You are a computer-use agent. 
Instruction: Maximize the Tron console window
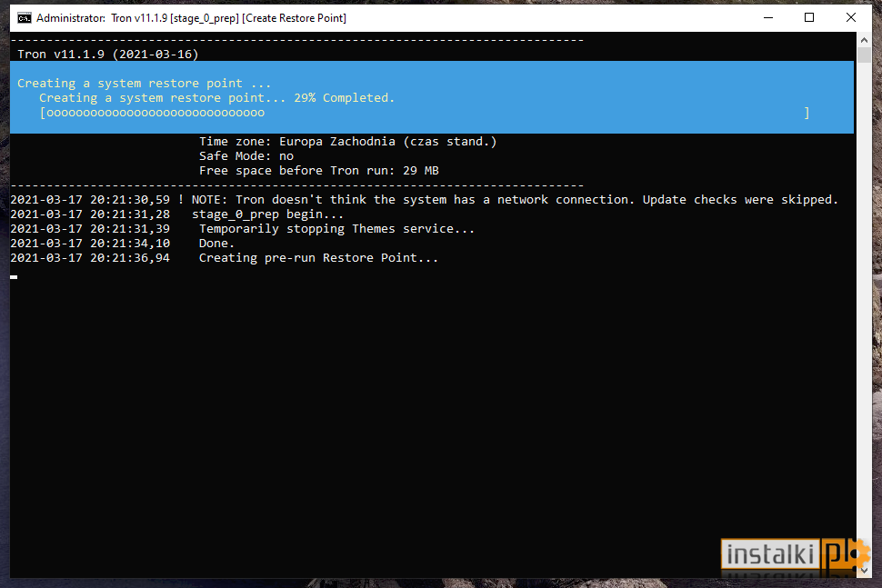[809, 18]
